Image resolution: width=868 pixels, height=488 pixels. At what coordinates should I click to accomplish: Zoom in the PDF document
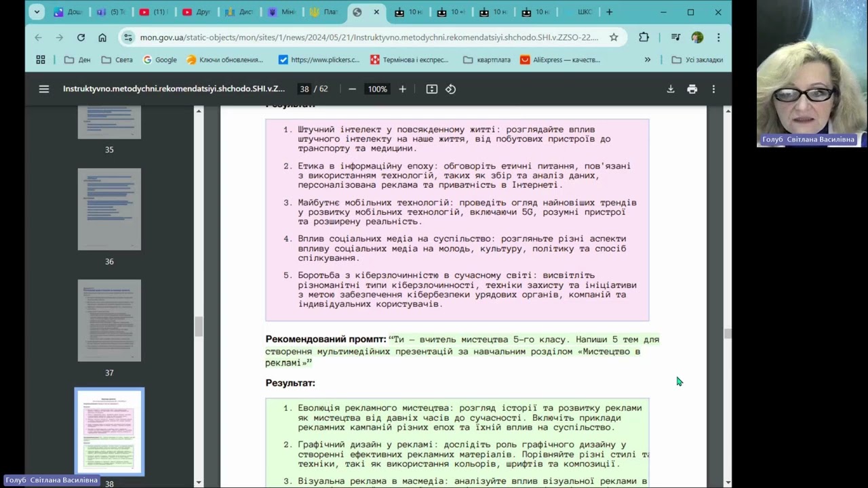[x=402, y=89]
